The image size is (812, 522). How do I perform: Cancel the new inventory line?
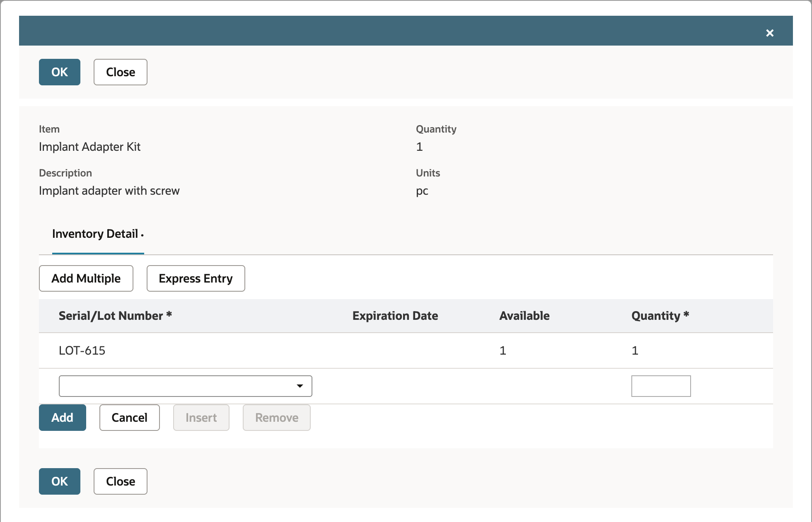[130, 418]
